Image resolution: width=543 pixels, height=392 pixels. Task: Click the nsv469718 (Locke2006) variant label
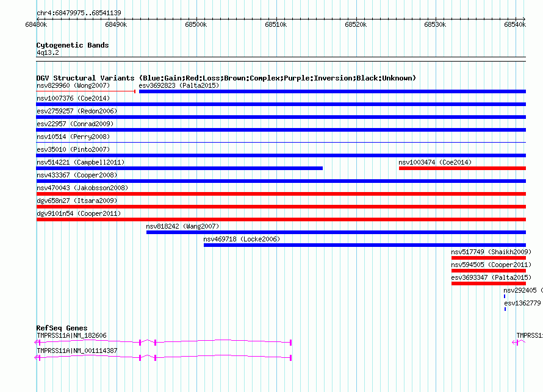coord(242,240)
